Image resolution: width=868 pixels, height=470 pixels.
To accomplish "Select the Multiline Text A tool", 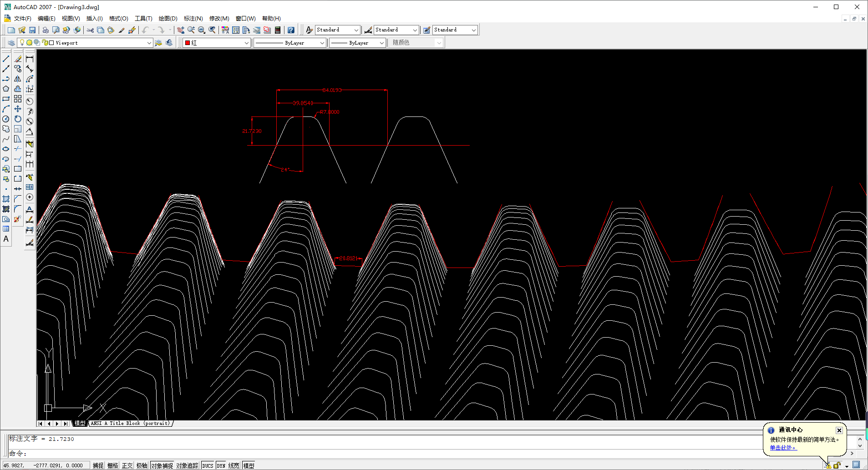I will coord(6,239).
